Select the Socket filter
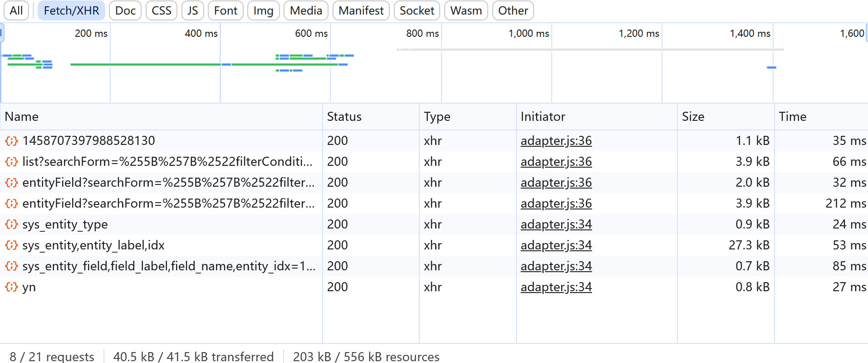Viewport: 868px width, 363px height. 417,10
